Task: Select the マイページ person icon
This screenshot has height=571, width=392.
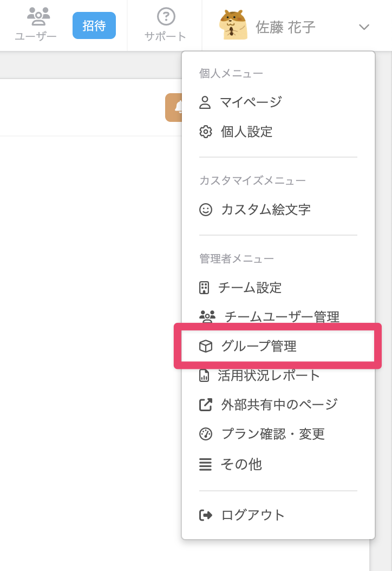Action: click(x=206, y=101)
